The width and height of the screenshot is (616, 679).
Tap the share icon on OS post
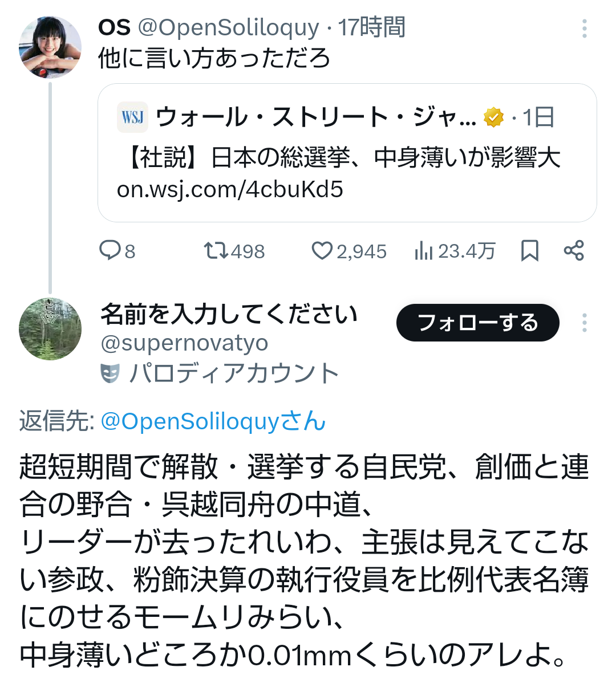click(574, 250)
